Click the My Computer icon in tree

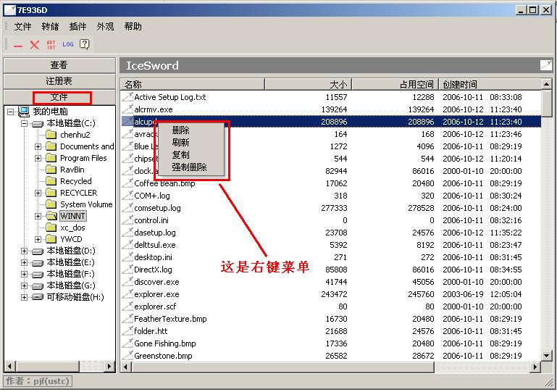tap(24, 112)
